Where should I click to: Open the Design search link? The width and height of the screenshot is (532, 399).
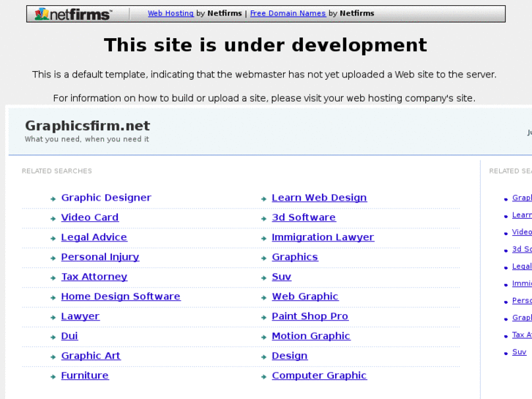tap(290, 356)
